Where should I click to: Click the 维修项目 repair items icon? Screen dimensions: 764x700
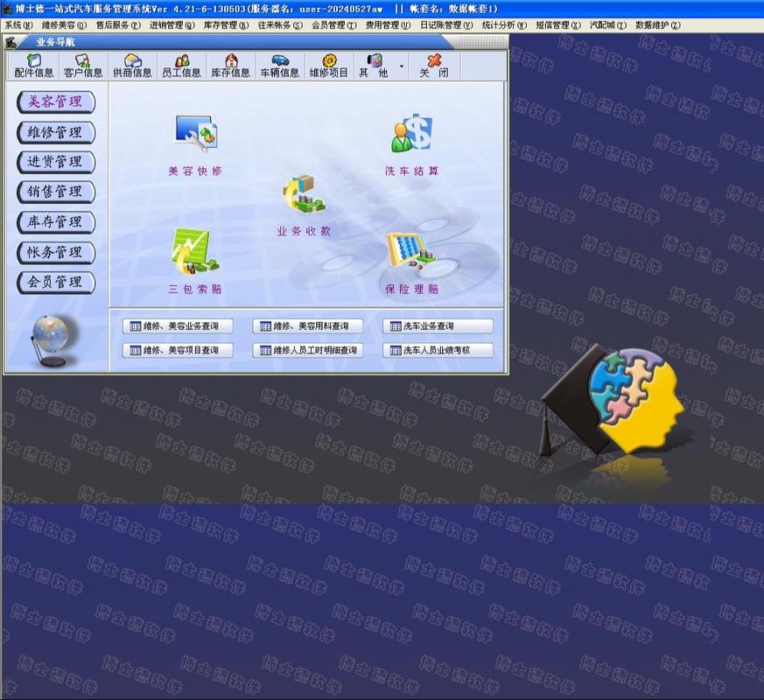click(328, 66)
